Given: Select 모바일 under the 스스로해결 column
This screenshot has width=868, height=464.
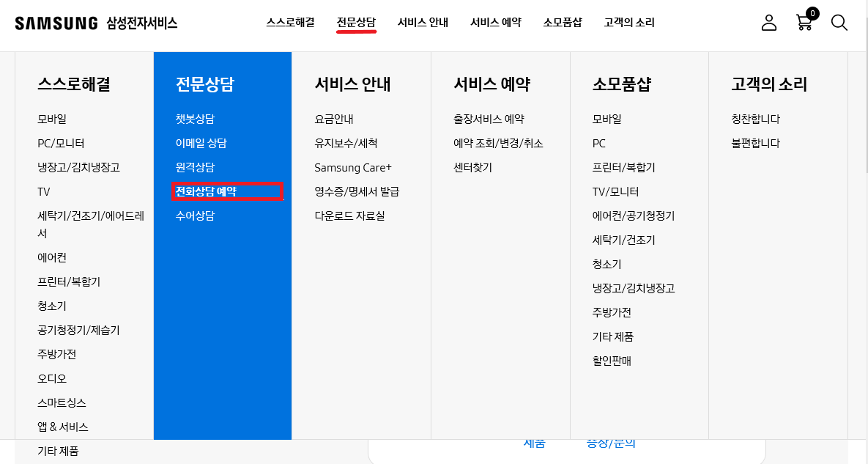Looking at the screenshot, I should pos(52,119).
